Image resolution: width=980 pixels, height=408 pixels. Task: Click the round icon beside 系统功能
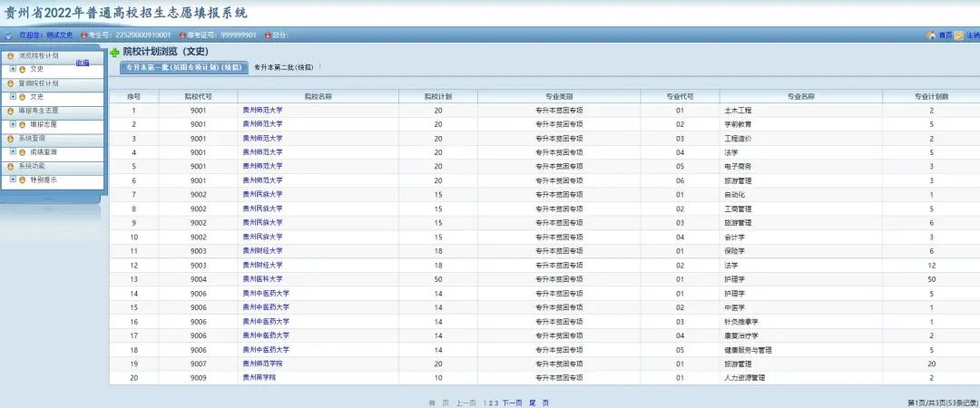11,167
